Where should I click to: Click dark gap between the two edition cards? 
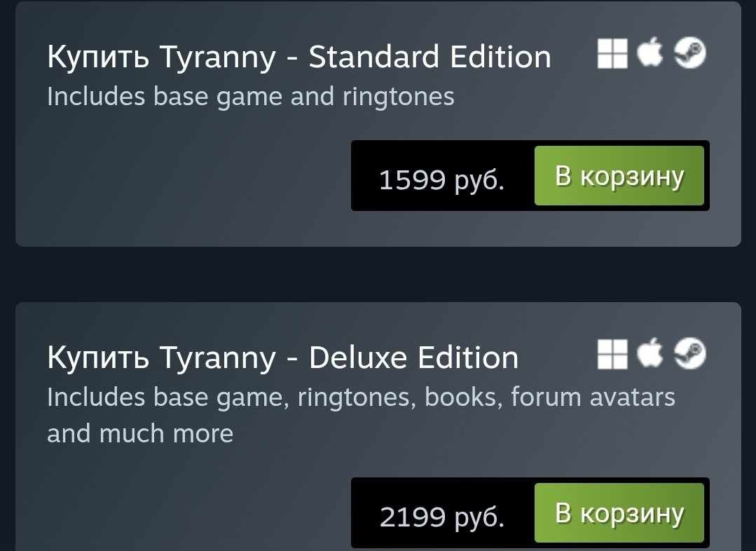378,274
